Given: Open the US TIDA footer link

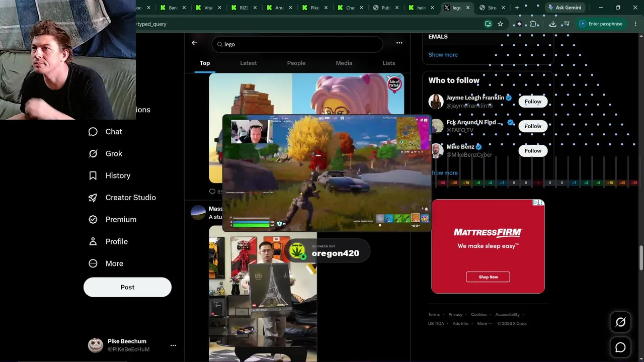Looking at the screenshot, I should 436,324.
